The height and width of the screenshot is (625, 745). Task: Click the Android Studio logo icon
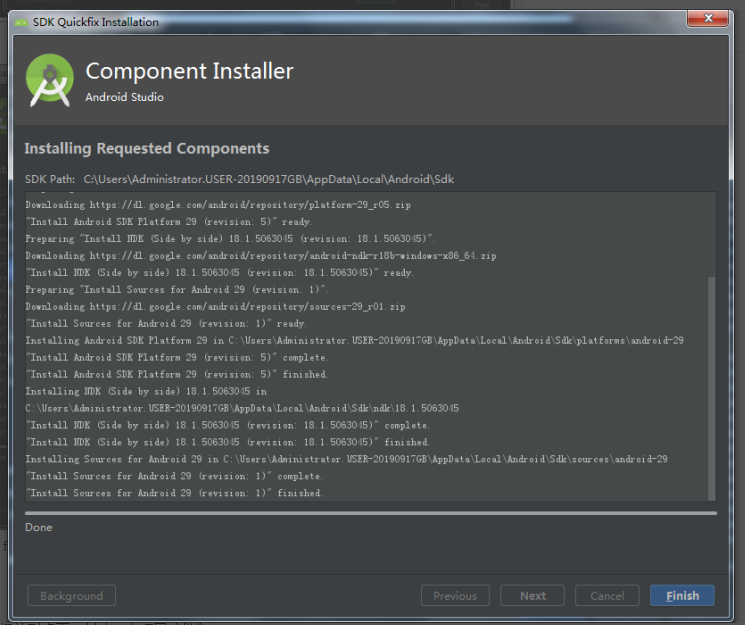pyautogui.click(x=49, y=80)
